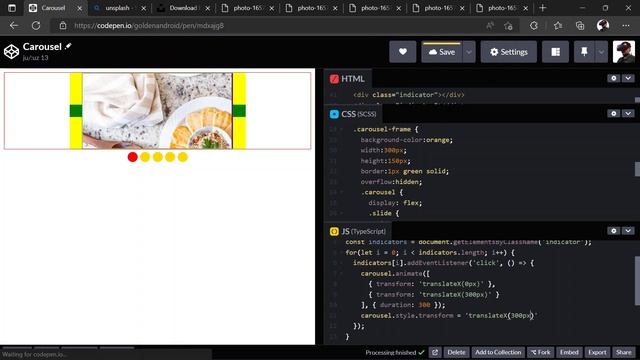This screenshot has height=360, width=640.
Task: Select the third carousel indicator dot
Action: coord(158,157)
